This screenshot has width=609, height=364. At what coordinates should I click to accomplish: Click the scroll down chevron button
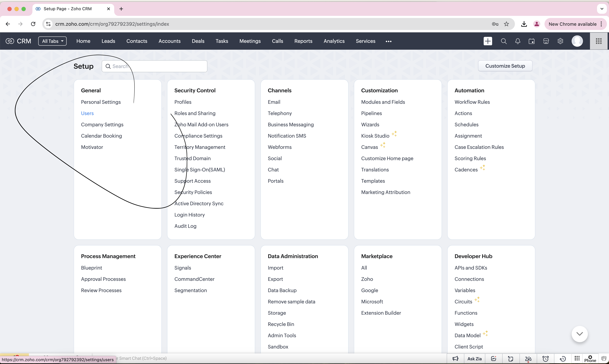click(579, 334)
